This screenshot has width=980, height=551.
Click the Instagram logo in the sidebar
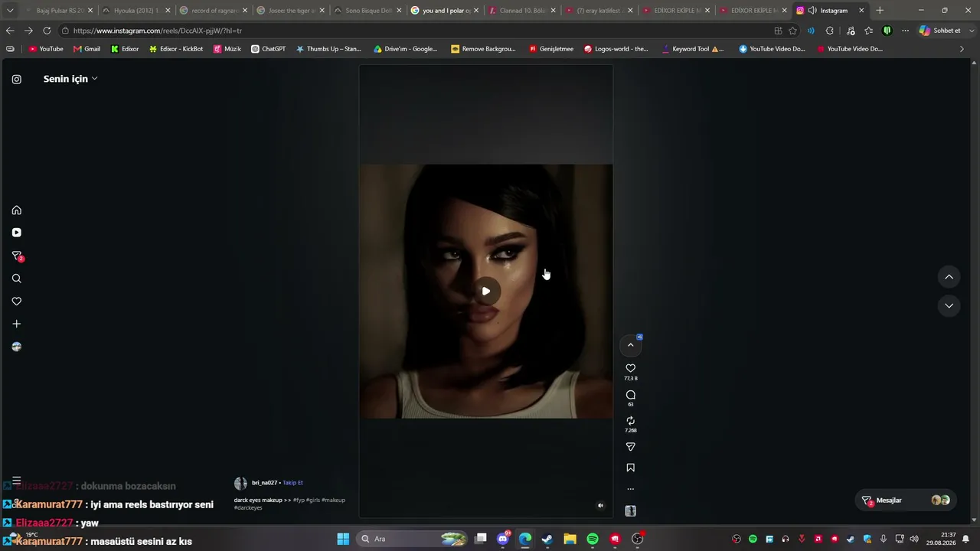17,79
